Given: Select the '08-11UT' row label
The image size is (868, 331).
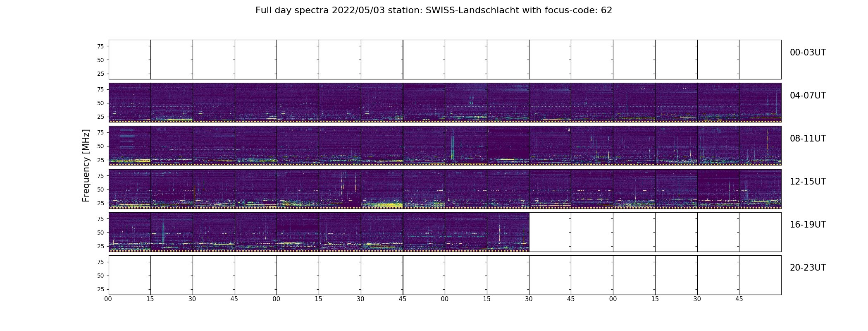Looking at the screenshot, I should (x=808, y=139).
